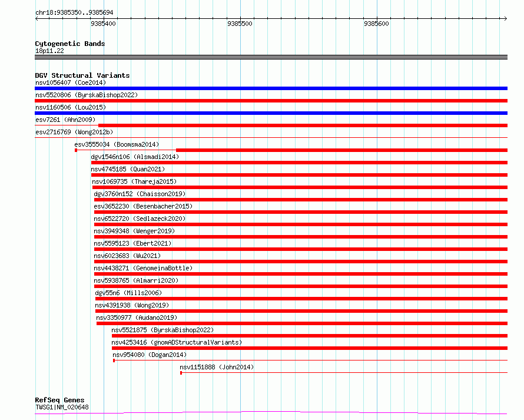Select esv2716769 (Wong2012b) structural variant
Image resolution: width=524 pixels, height=420 pixels.
[74, 132]
